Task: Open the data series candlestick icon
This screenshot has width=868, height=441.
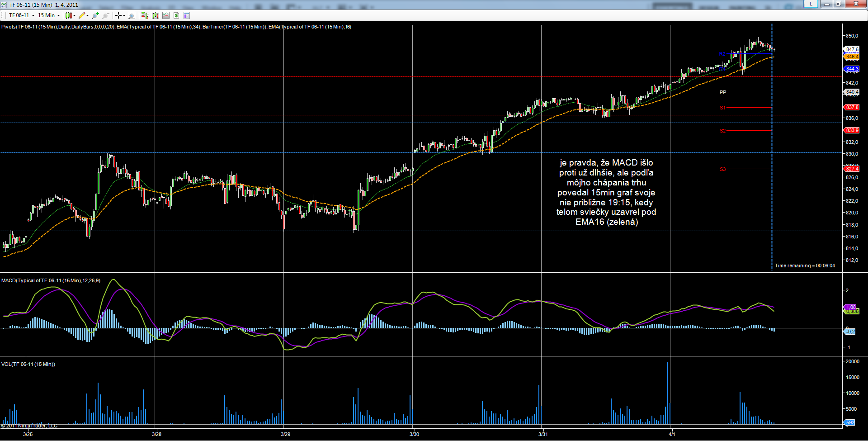Action: 156,15
